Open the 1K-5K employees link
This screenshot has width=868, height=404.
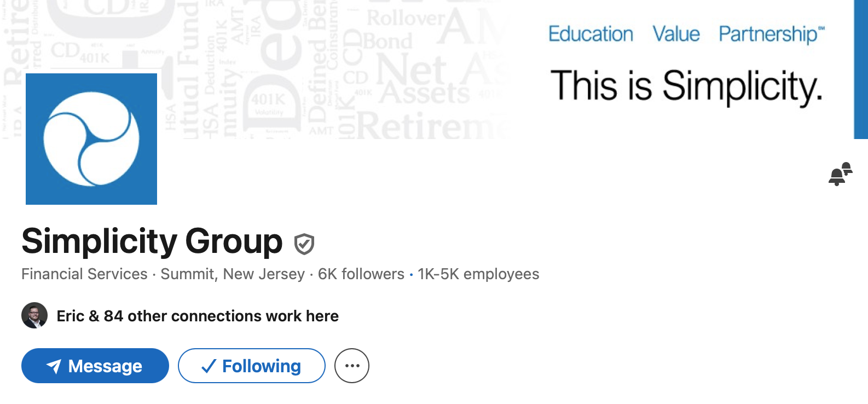(478, 274)
